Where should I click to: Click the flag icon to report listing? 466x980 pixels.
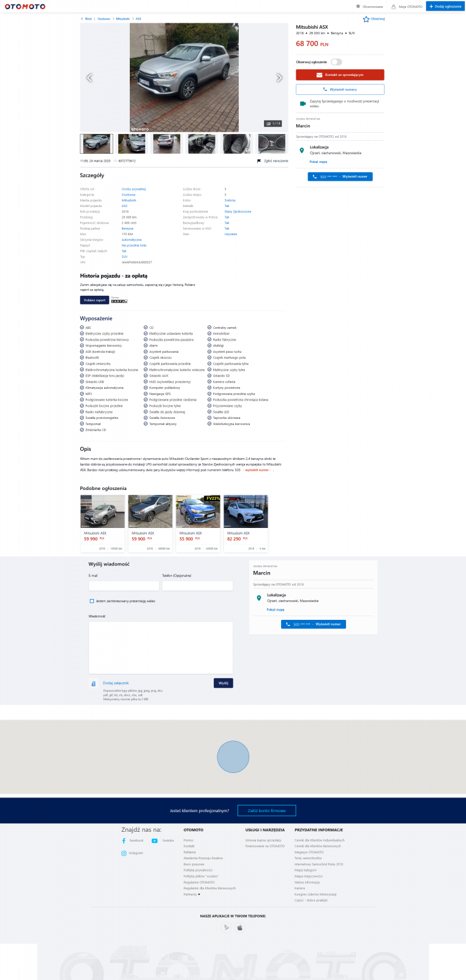tap(259, 161)
